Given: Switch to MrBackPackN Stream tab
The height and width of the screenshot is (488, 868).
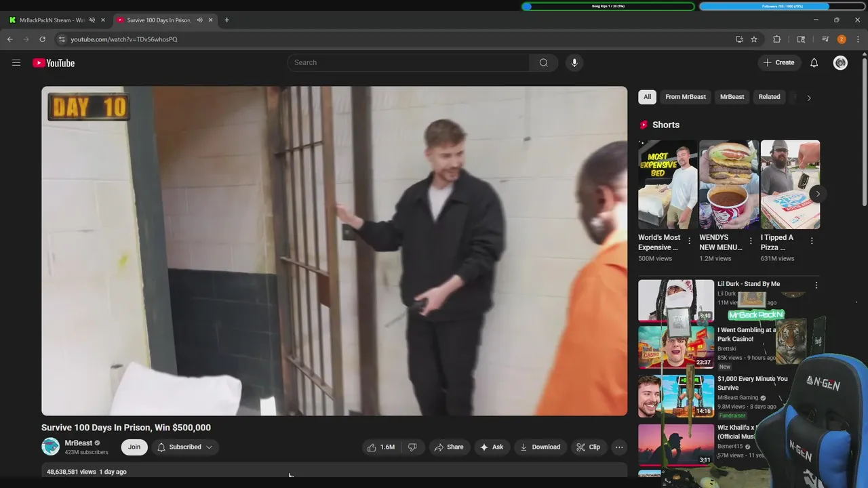Looking at the screenshot, I should coord(52,20).
